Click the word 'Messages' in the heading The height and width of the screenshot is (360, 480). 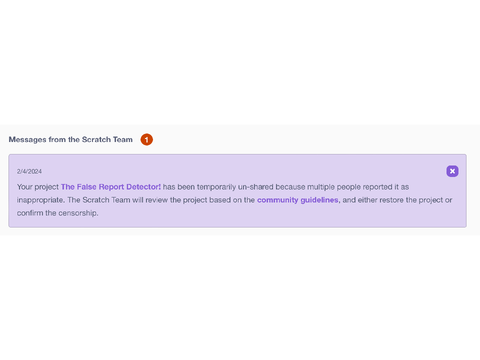tap(27, 140)
